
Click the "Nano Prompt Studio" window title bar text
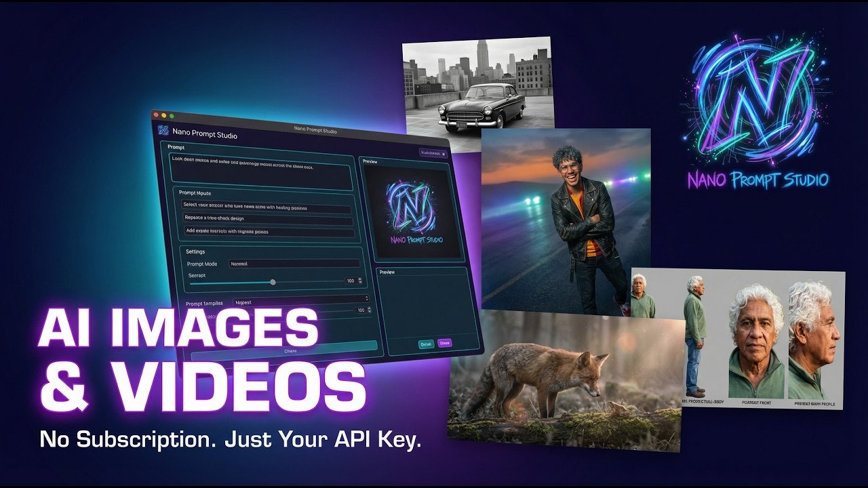pyautogui.click(x=315, y=129)
